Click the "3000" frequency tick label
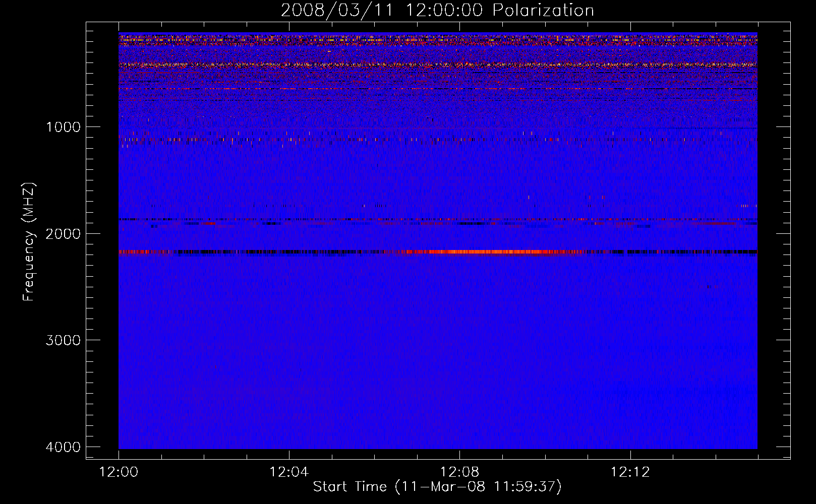Image resolution: width=816 pixels, height=504 pixels. coord(63,340)
